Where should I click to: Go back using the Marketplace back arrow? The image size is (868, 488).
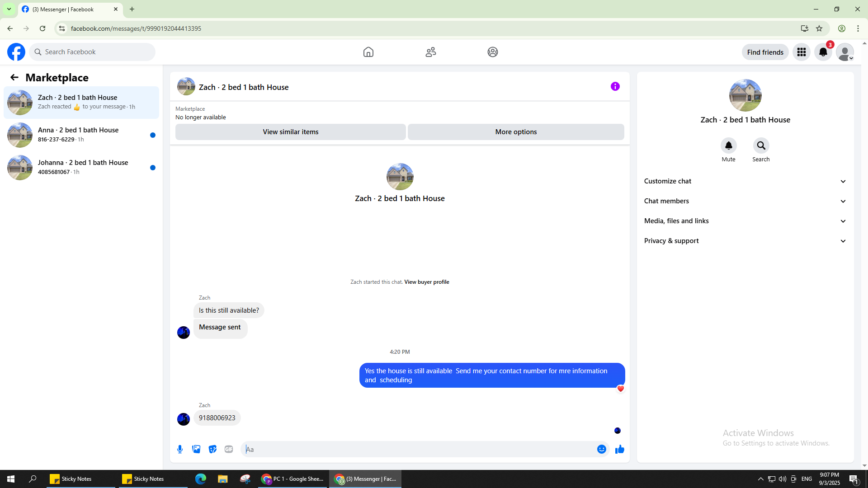(14, 77)
